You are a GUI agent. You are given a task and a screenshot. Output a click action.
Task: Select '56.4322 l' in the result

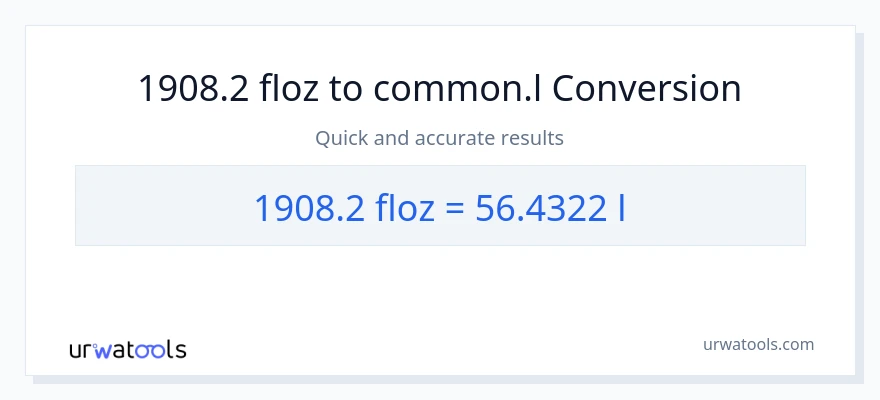click(552, 207)
